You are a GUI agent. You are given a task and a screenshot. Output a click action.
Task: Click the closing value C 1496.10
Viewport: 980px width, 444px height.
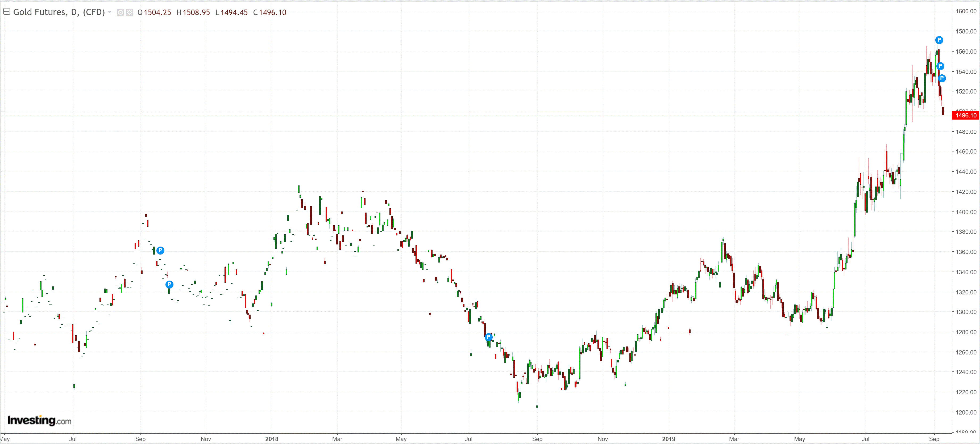click(x=269, y=12)
